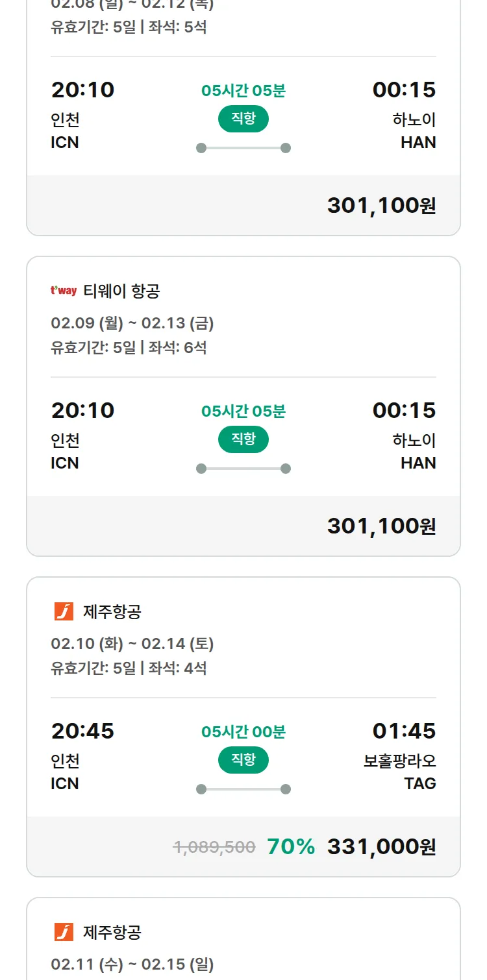Select the 티웨이 항공 airline name

click(121, 291)
